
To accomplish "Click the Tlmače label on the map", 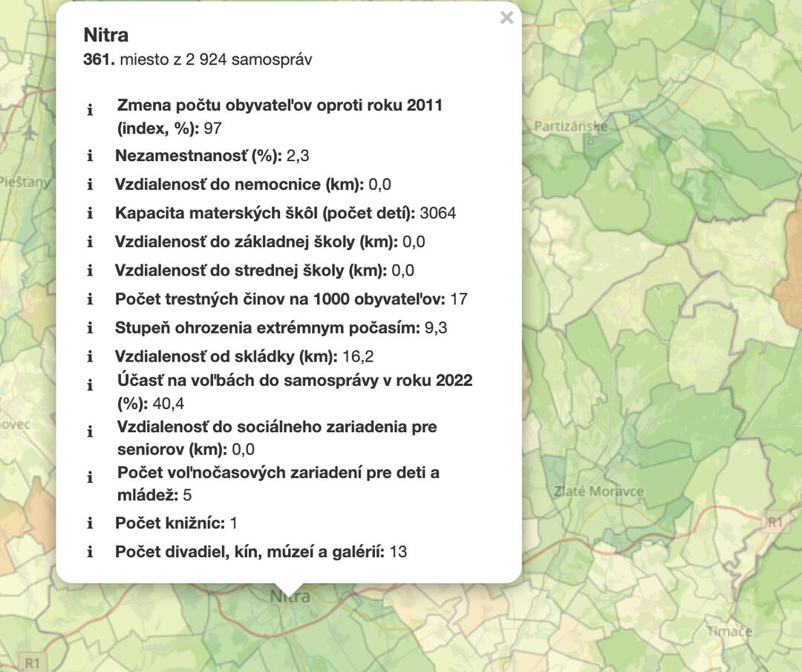I will (728, 631).
